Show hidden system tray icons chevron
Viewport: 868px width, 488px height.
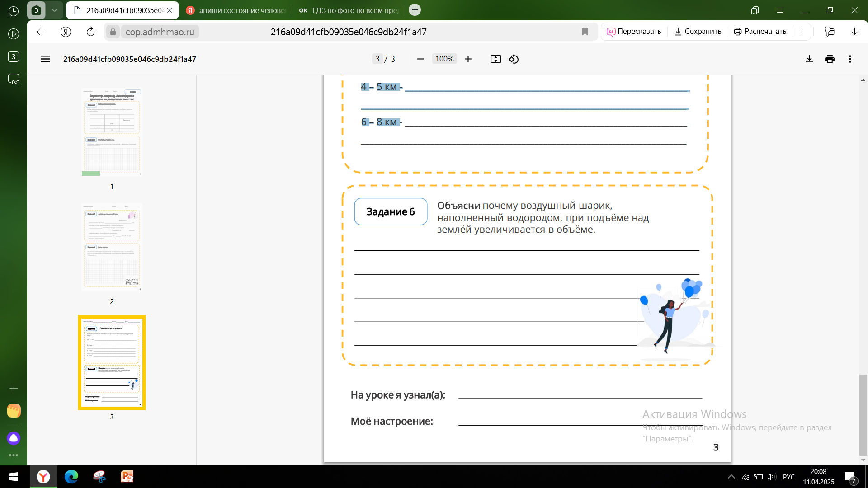(x=731, y=477)
